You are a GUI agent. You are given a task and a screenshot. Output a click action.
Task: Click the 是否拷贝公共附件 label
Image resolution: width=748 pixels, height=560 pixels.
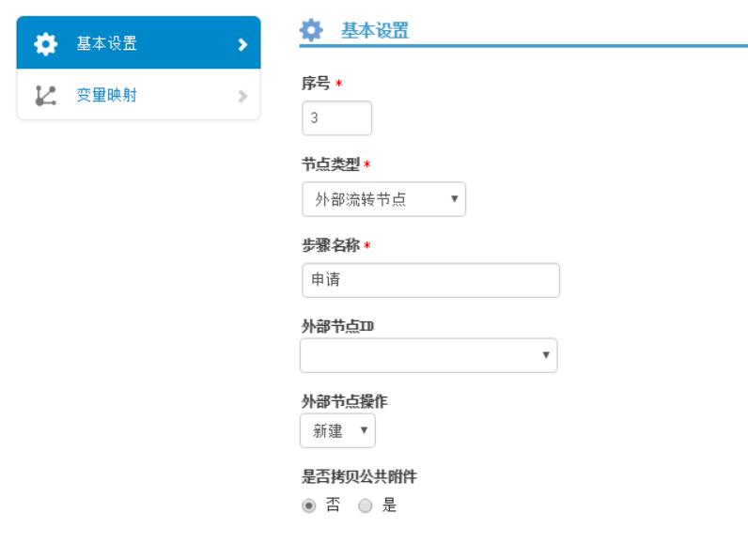click(x=358, y=477)
